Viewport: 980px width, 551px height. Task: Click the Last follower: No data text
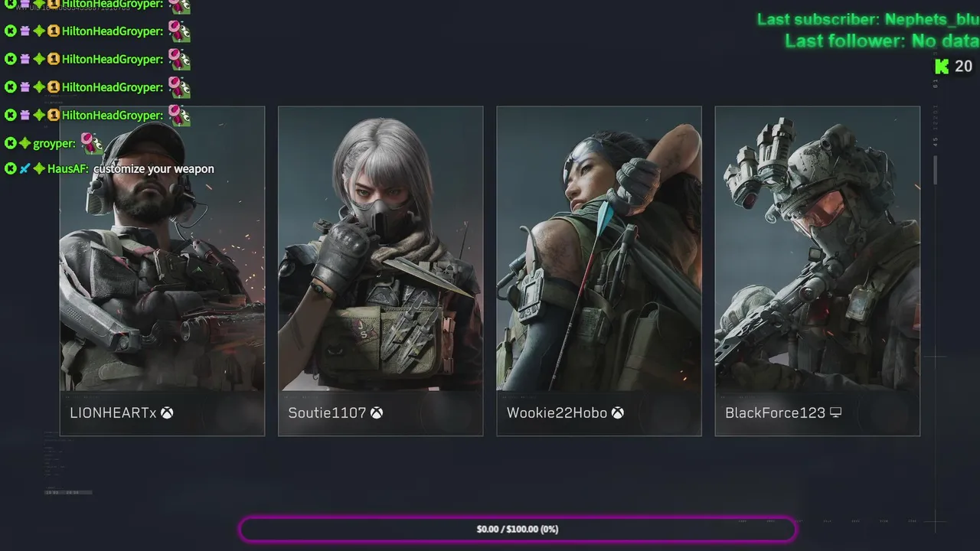pos(882,41)
